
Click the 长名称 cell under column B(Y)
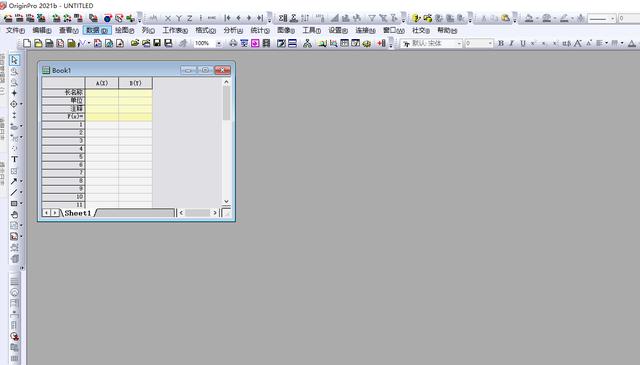point(136,93)
